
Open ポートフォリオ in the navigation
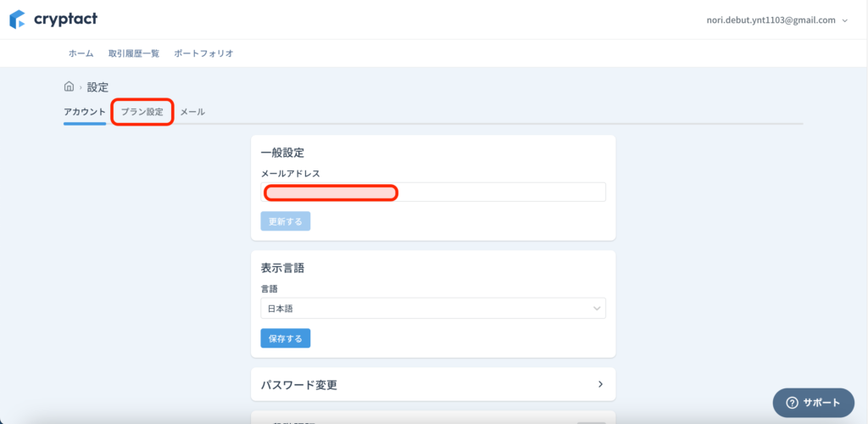point(203,53)
